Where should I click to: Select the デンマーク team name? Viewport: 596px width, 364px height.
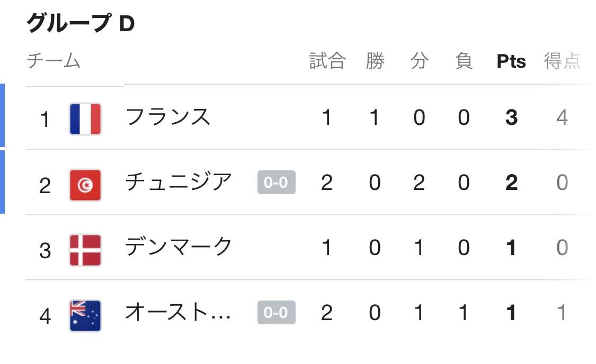coord(179,247)
